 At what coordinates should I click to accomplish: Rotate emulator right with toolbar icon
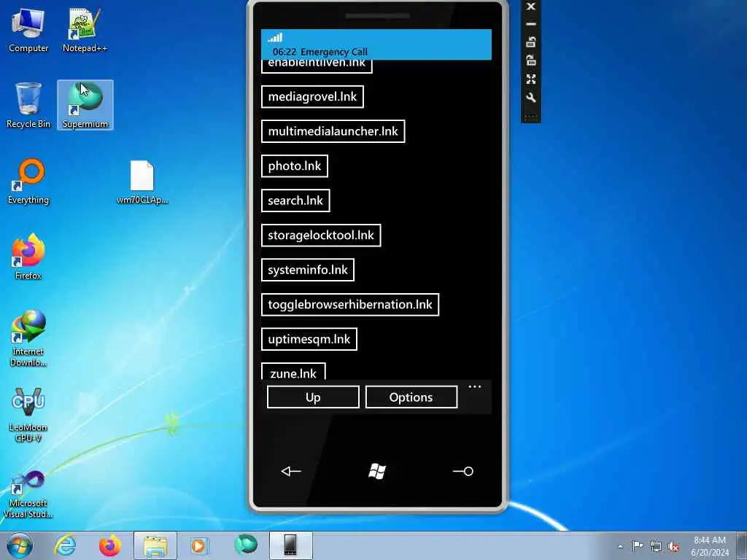pos(531,61)
